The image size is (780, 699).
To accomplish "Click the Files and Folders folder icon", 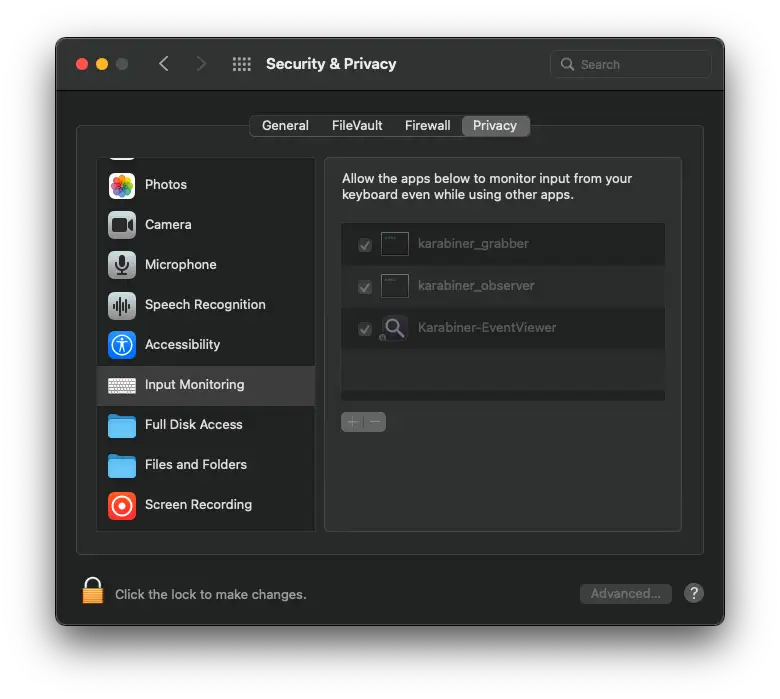I will (x=122, y=466).
